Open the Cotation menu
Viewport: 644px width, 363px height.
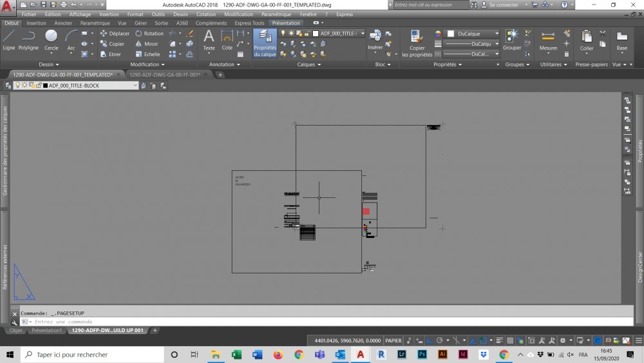206,14
